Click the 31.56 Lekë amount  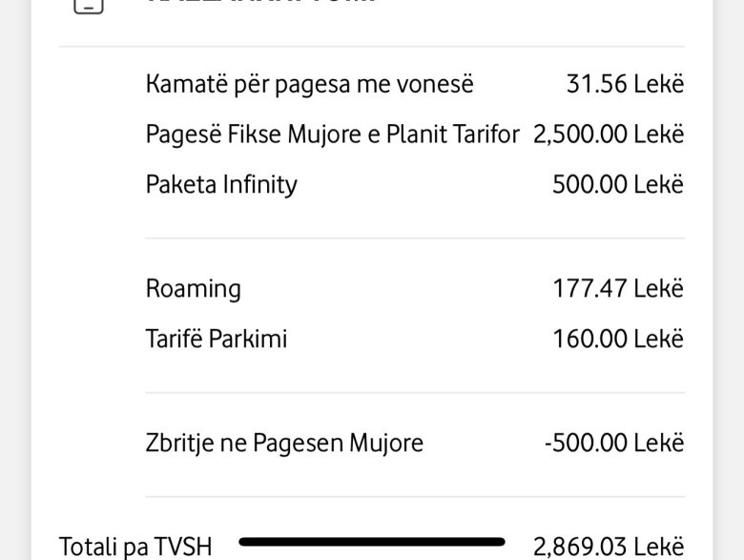click(625, 84)
